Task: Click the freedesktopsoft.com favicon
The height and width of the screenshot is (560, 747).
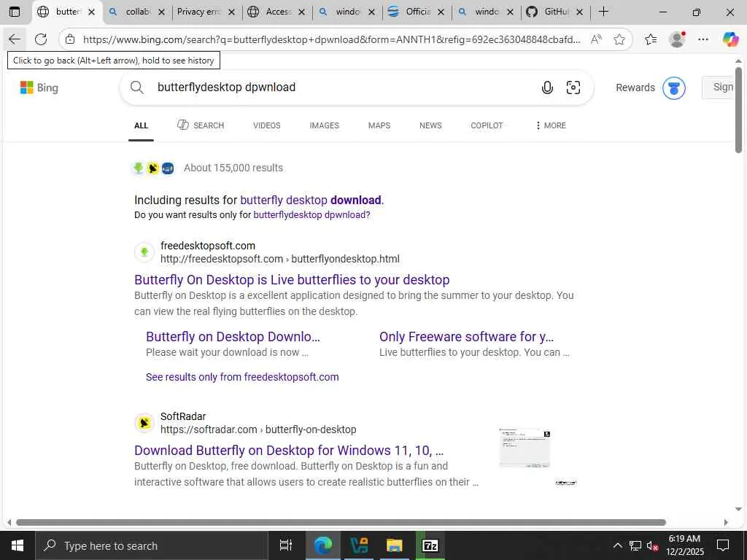Action: (144, 252)
